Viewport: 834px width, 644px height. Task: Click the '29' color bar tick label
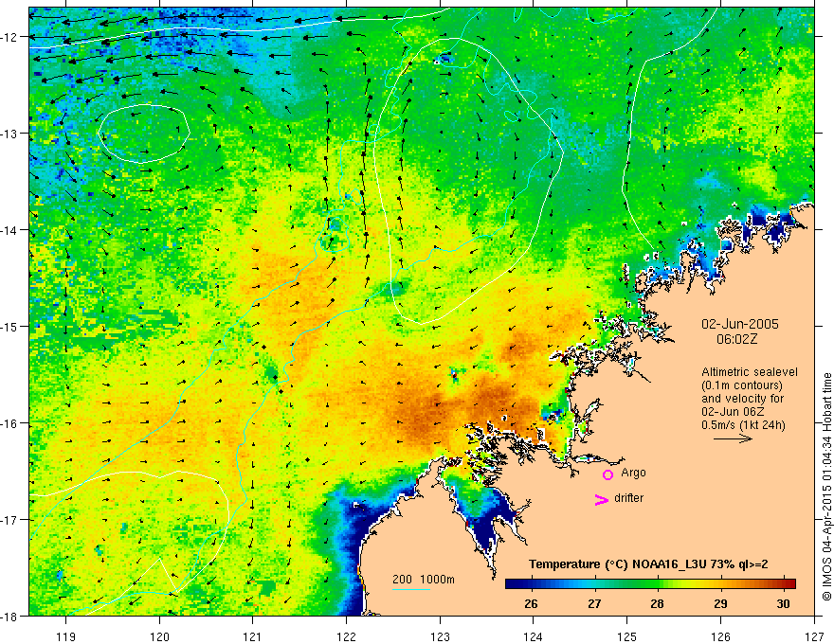(720, 603)
